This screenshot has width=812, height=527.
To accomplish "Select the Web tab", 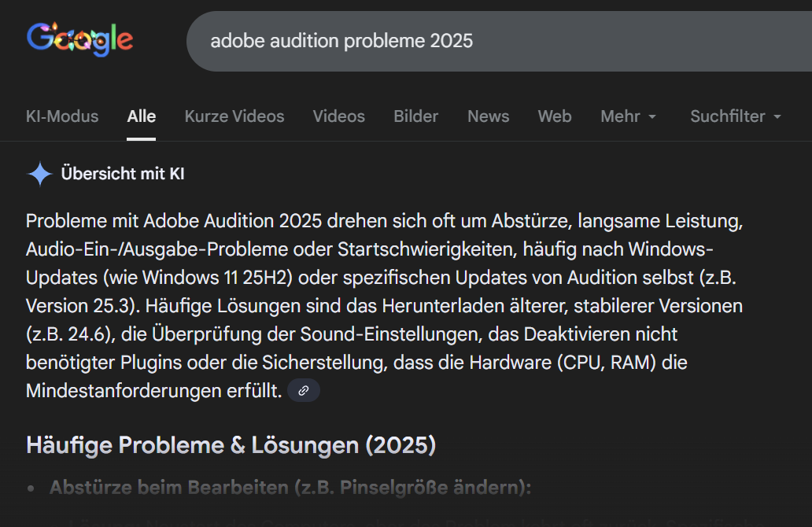I will [554, 116].
